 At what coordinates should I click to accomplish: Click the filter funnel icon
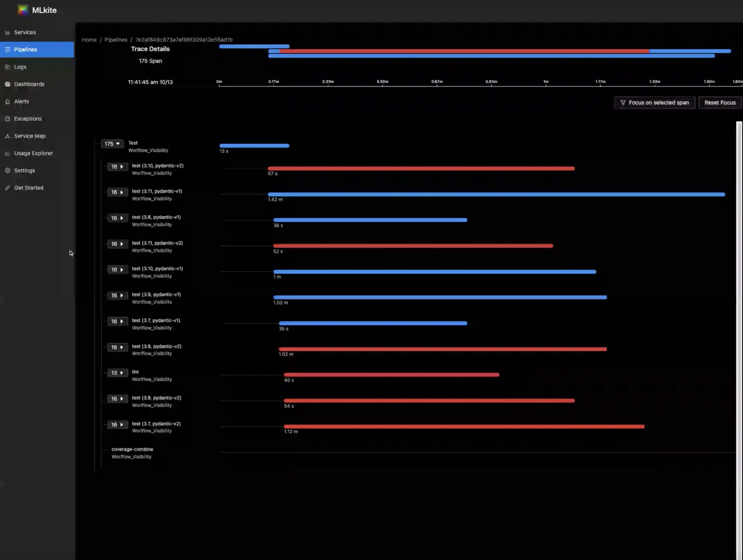point(623,102)
